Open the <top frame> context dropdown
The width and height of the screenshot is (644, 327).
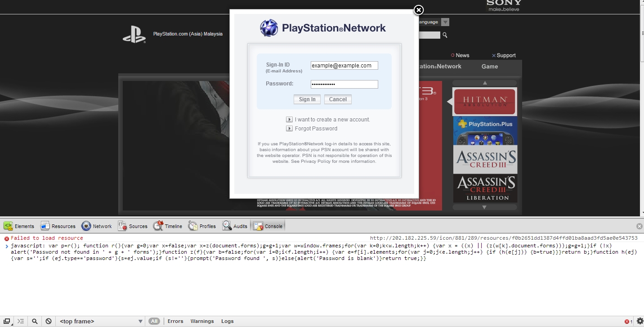[101, 321]
